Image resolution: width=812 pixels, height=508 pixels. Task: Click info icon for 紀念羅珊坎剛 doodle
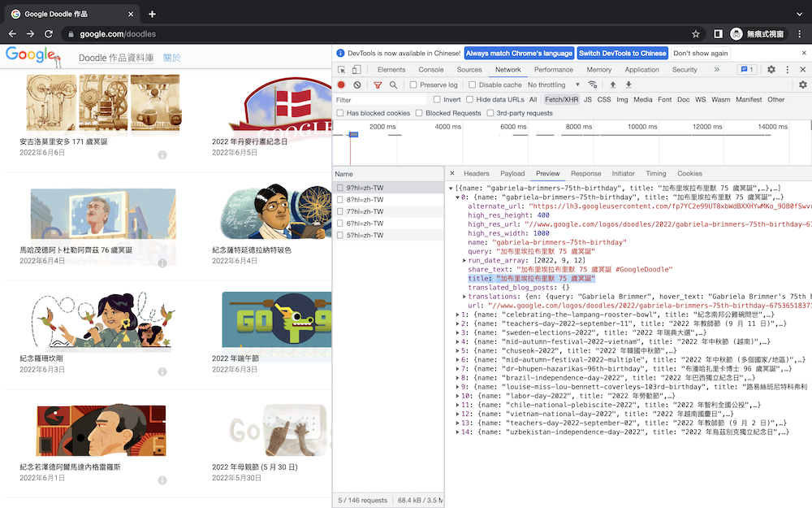click(x=162, y=371)
